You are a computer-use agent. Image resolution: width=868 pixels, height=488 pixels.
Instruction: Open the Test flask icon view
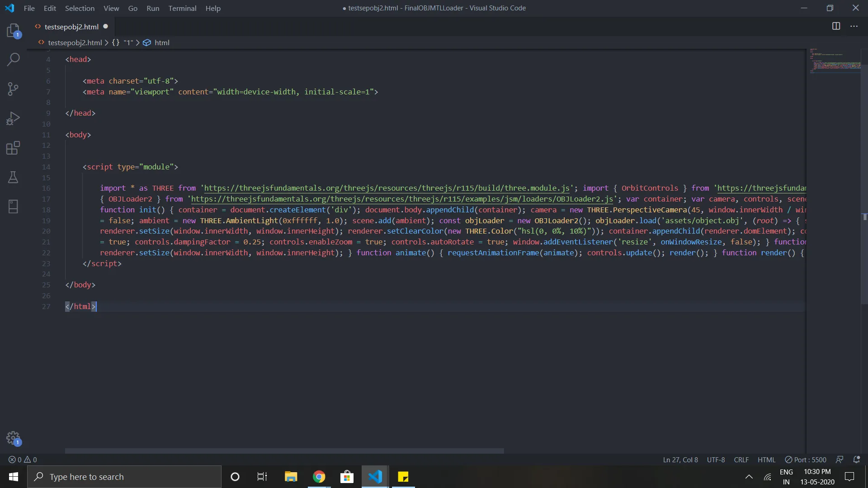(x=13, y=177)
